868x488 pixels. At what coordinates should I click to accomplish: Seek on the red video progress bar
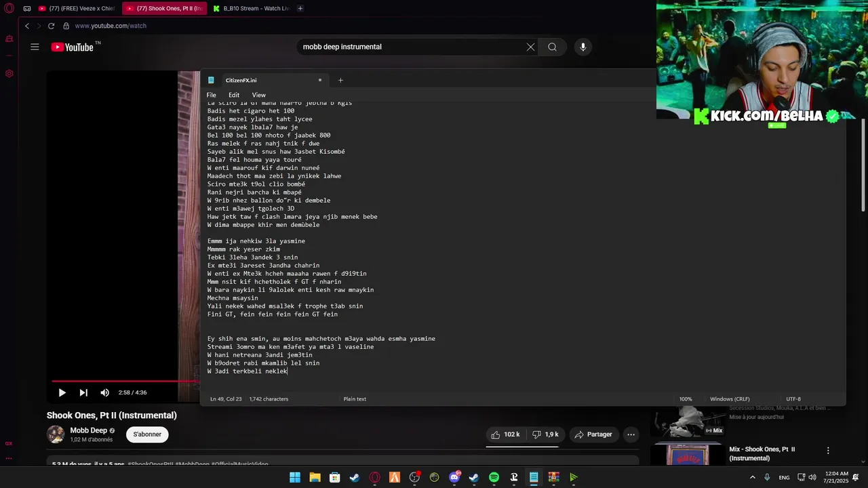(125, 381)
